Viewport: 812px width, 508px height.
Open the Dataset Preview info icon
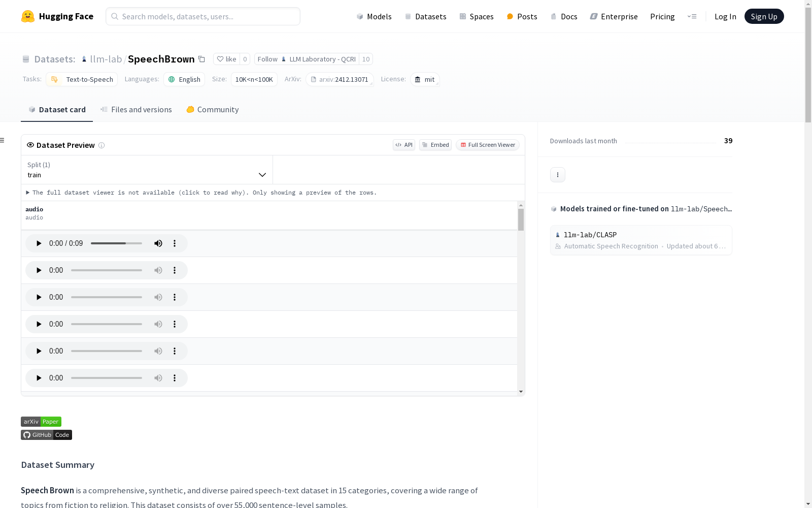pos(101,145)
